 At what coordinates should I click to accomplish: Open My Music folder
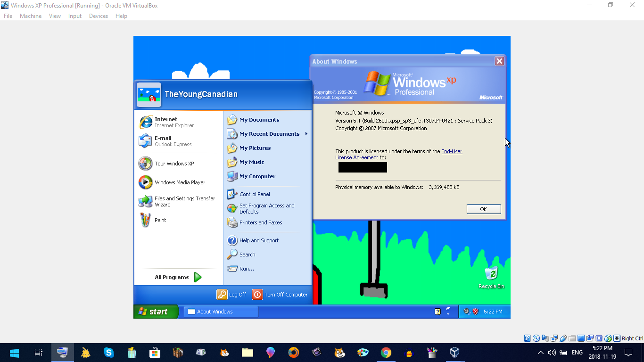[267, 162]
